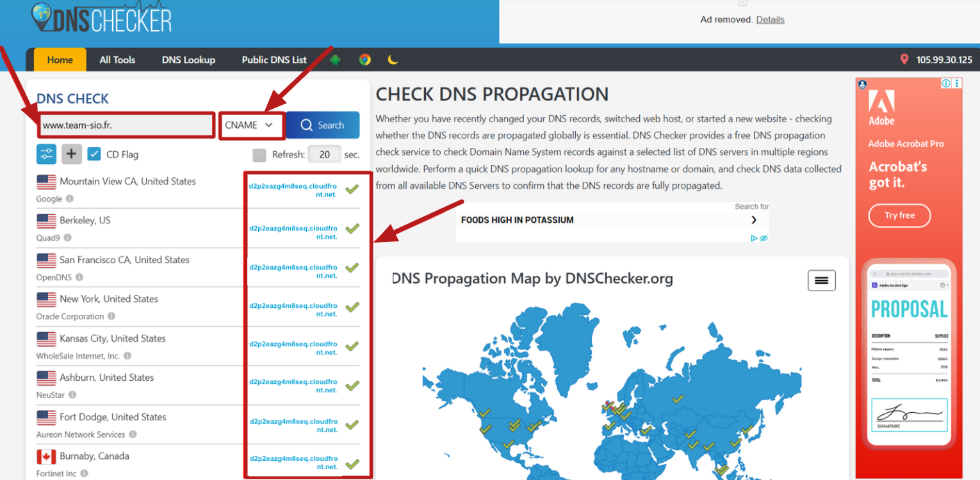Show info for Oracle Corporation server
980x480 pixels.
coord(111,316)
